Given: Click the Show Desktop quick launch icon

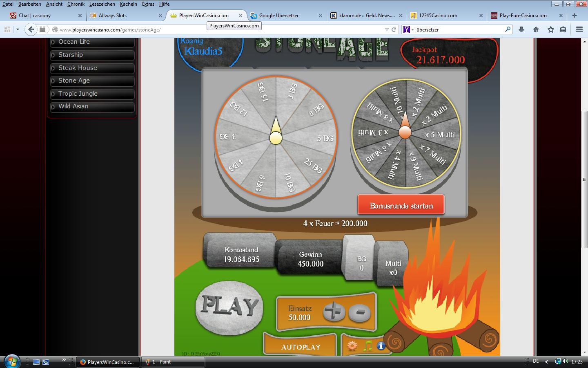Looking at the screenshot, I should (x=36, y=362).
